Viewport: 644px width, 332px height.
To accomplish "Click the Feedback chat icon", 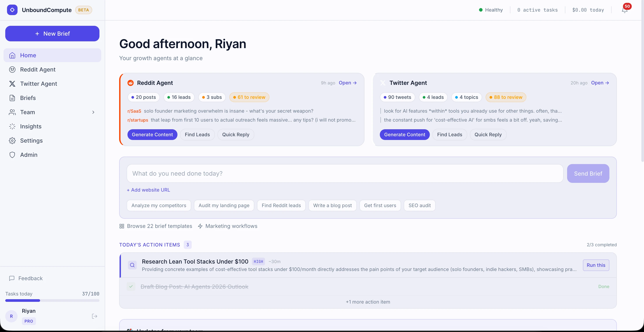I will pos(12,278).
